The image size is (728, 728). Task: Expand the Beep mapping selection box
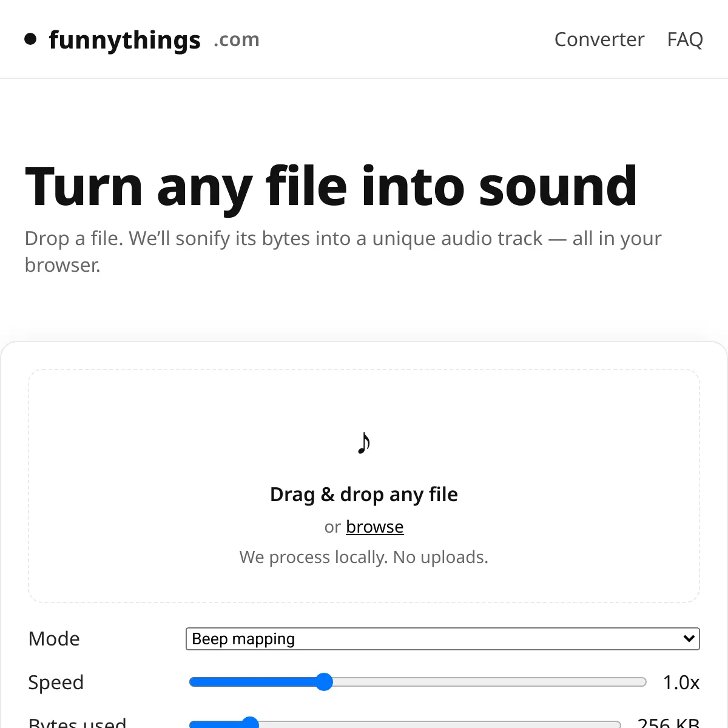coord(443,638)
